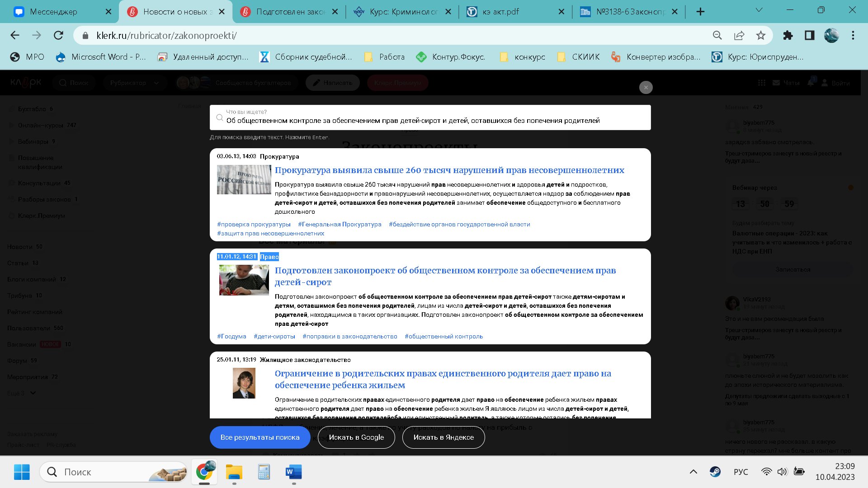Click Windows taskbar search box
The image size is (868, 488).
point(114,472)
